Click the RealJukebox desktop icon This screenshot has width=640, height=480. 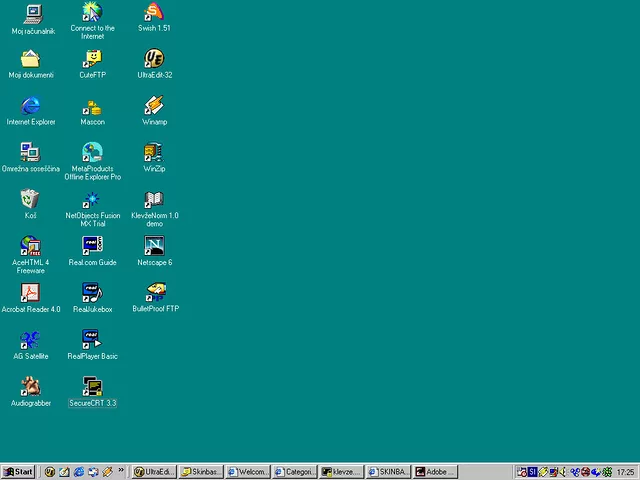pyautogui.click(x=92, y=293)
